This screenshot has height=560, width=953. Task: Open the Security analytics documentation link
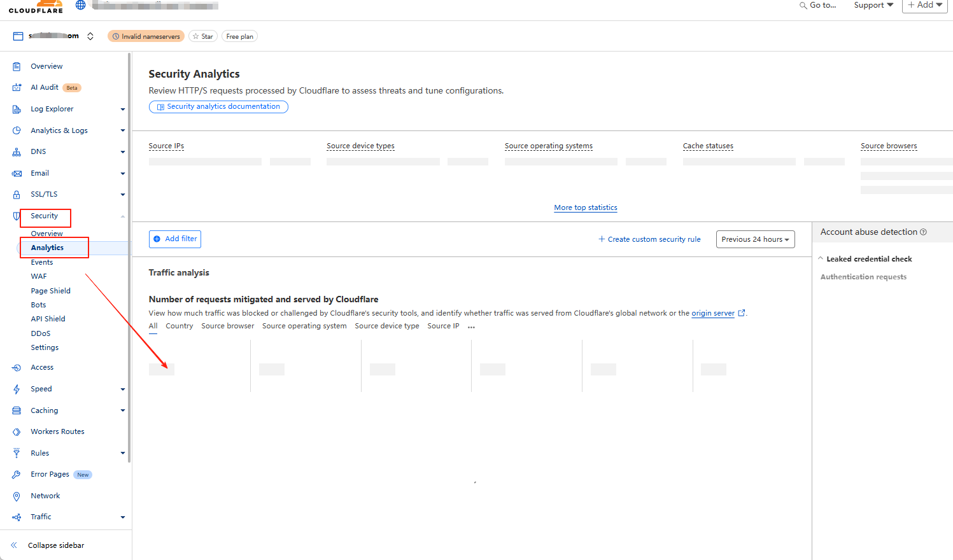point(218,106)
